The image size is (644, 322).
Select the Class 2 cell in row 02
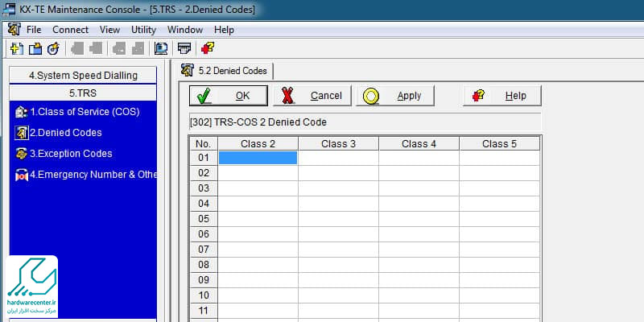pos(258,173)
